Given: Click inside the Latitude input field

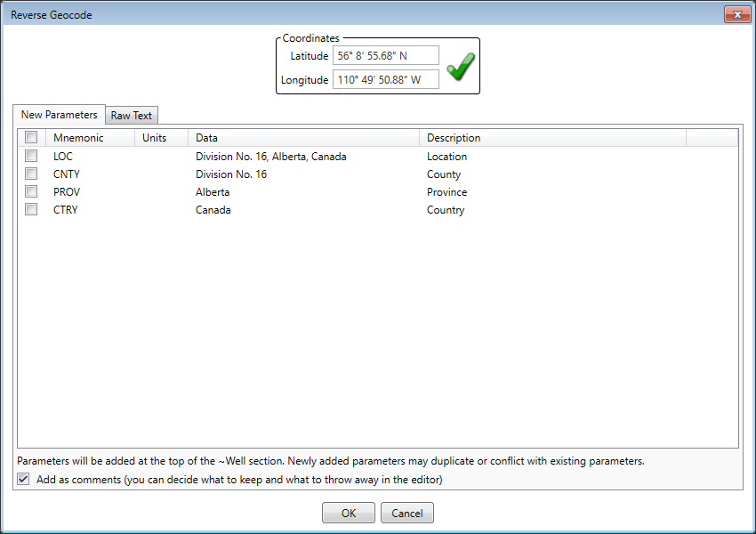Looking at the screenshot, I should point(386,55).
